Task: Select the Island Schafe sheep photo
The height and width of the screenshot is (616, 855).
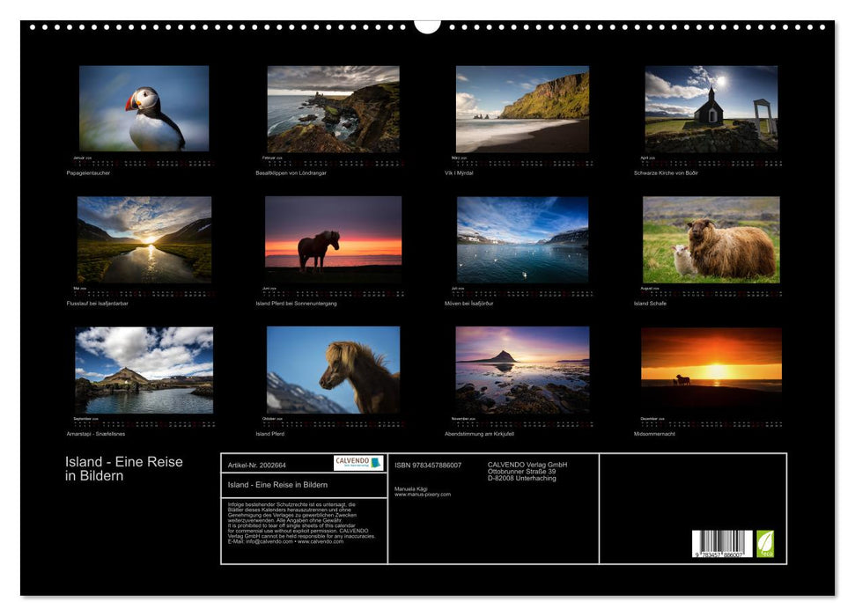Action: click(x=711, y=239)
